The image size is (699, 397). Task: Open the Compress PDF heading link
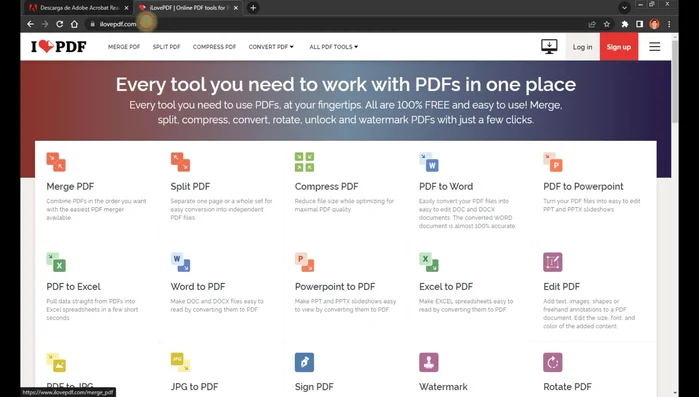(x=326, y=187)
